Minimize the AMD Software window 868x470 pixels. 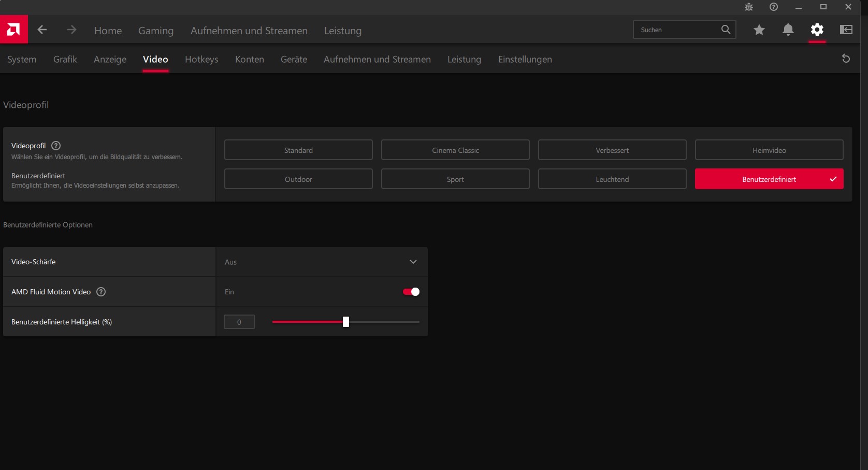click(799, 7)
